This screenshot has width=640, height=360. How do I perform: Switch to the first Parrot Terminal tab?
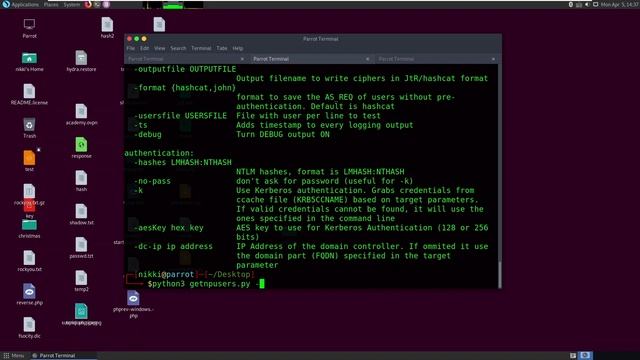[x=186, y=59]
